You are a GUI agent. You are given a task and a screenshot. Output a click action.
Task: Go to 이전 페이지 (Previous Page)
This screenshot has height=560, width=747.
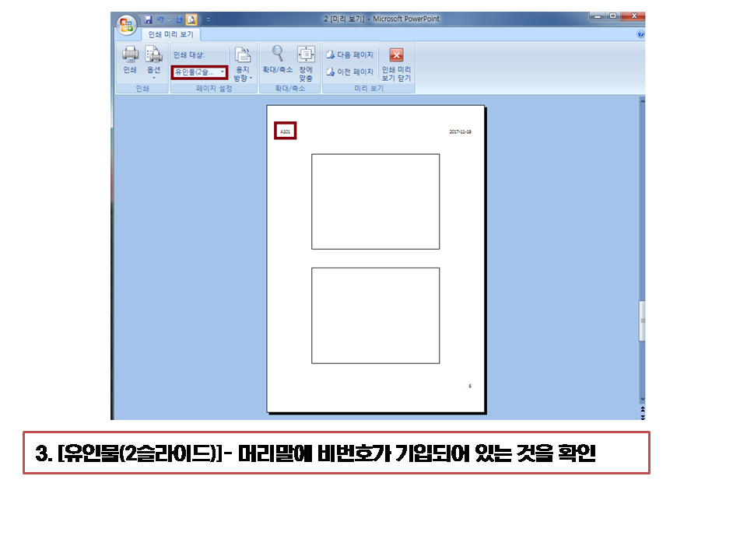(350, 71)
